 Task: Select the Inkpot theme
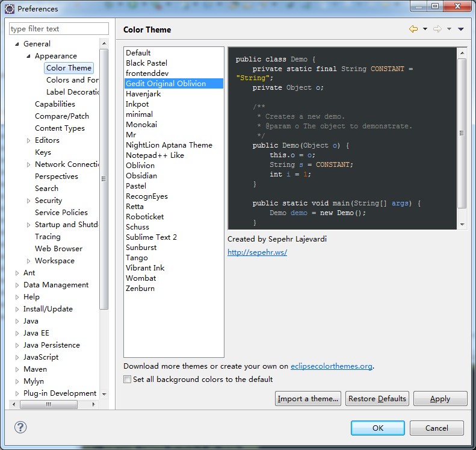tap(174, 104)
